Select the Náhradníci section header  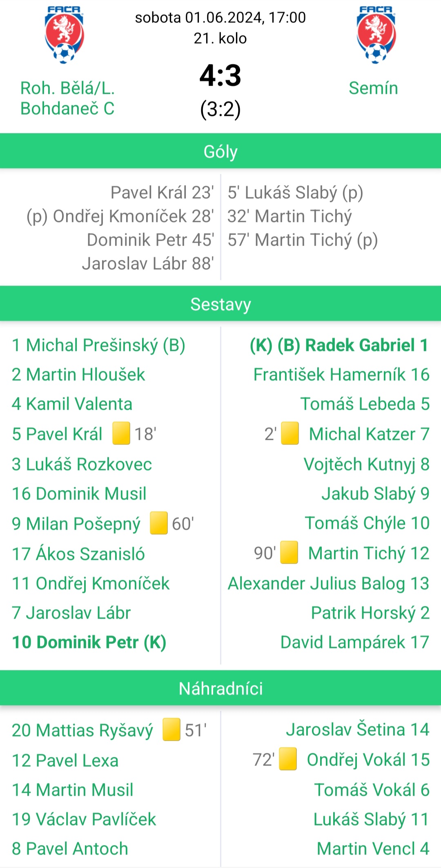(220, 688)
